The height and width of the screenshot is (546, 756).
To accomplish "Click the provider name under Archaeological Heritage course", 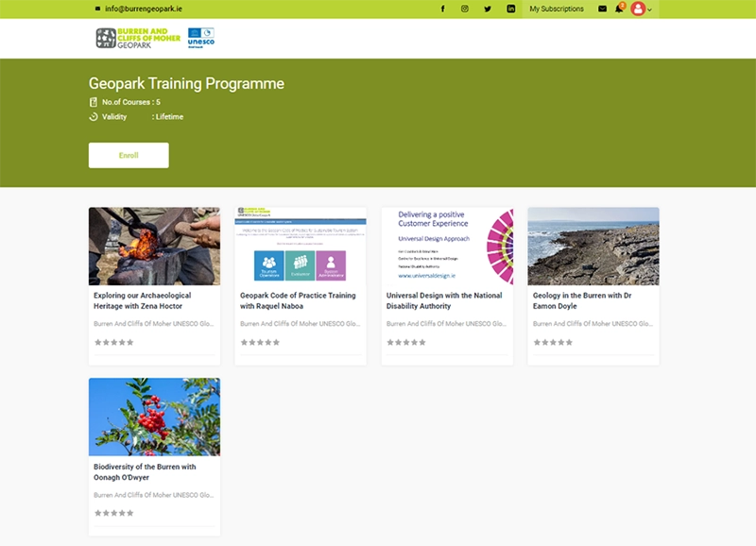I will (x=154, y=324).
